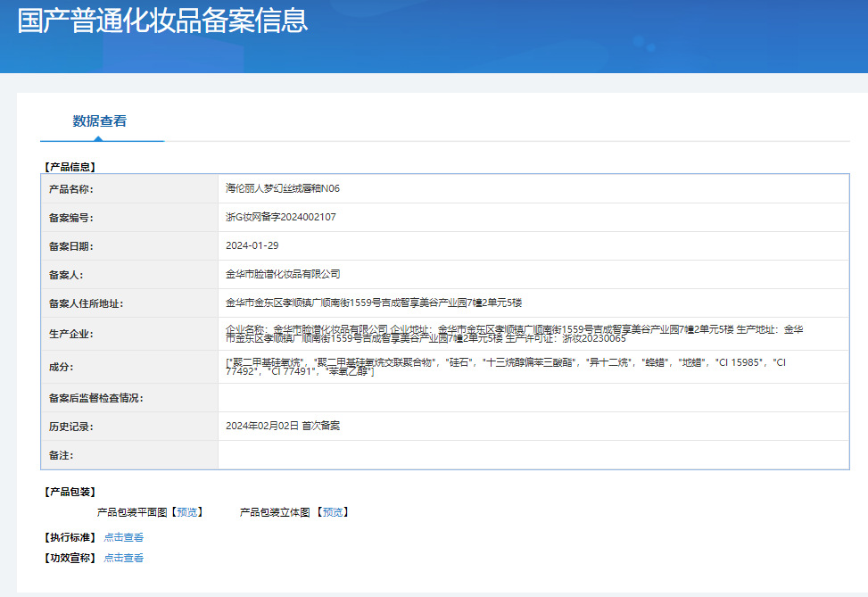Click the 备案人住所地址 label
The width and height of the screenshot is (868, 597).
86,303
